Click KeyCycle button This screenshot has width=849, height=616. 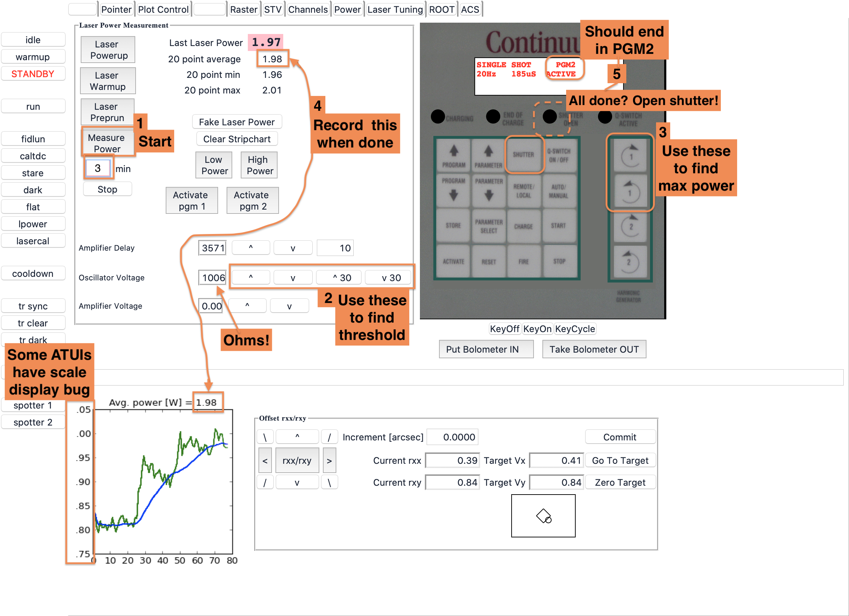coord(575,329)
